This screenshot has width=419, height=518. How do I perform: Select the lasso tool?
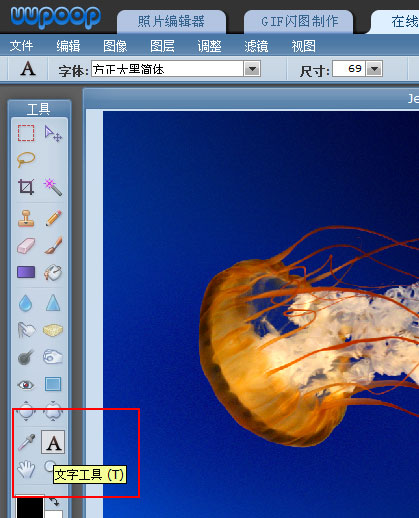(26, 160)
